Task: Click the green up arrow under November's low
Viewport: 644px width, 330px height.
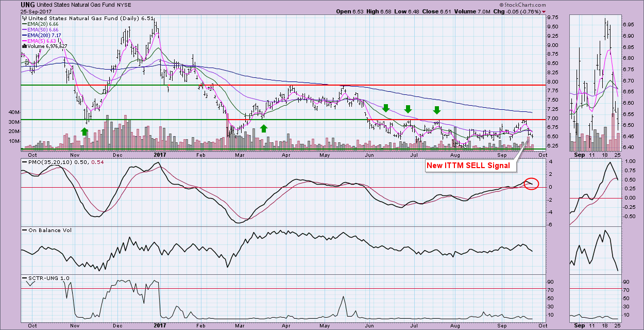Action: click(84, 131)
